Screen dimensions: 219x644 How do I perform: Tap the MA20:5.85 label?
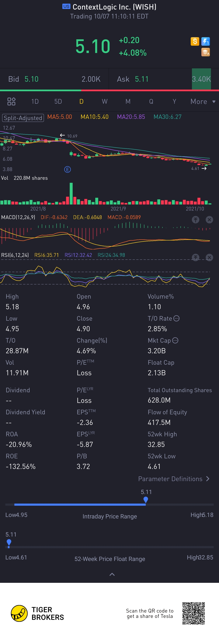point(131,117)
